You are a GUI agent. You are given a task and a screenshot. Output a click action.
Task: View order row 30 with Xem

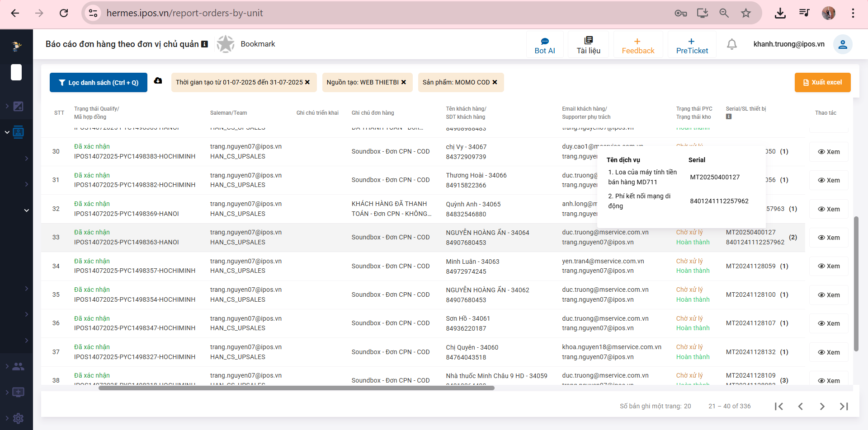tap(829, 152)
